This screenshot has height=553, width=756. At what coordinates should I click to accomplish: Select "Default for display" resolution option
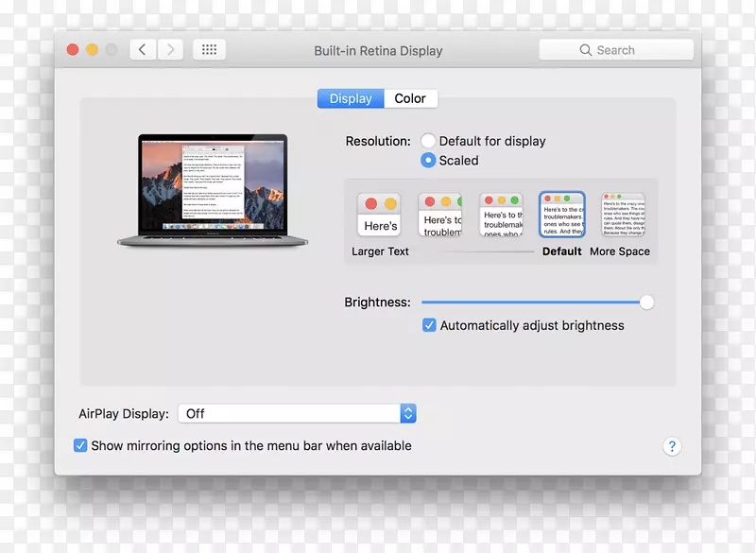(428, 140)
